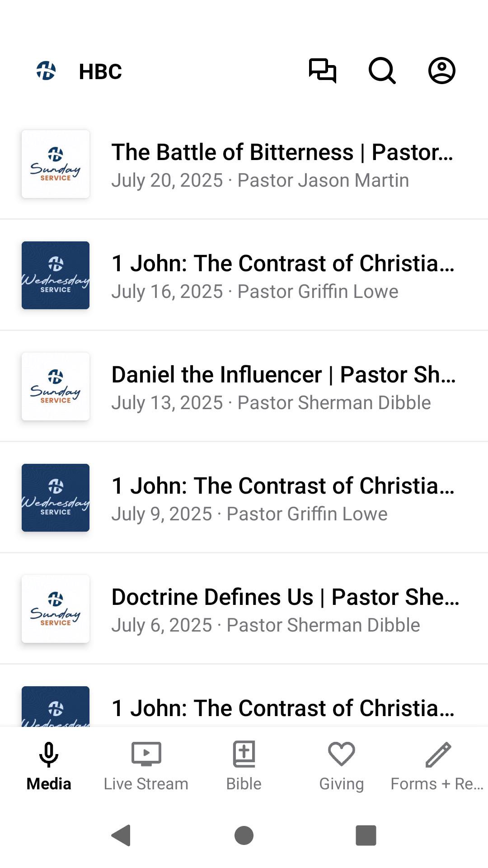Open The Battle of Bitterness sermon
Screen dimensions: 488x868
click(x=282, y=165)
